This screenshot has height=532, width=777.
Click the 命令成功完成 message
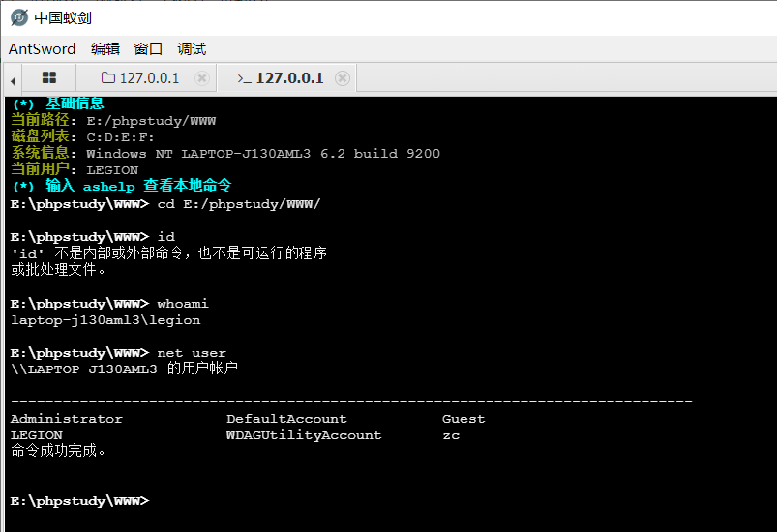pyautogui.click(x=58, y=451)
